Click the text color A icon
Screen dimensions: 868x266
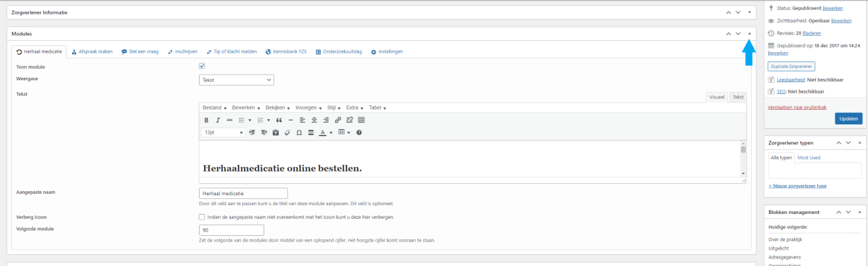(323, 132)
